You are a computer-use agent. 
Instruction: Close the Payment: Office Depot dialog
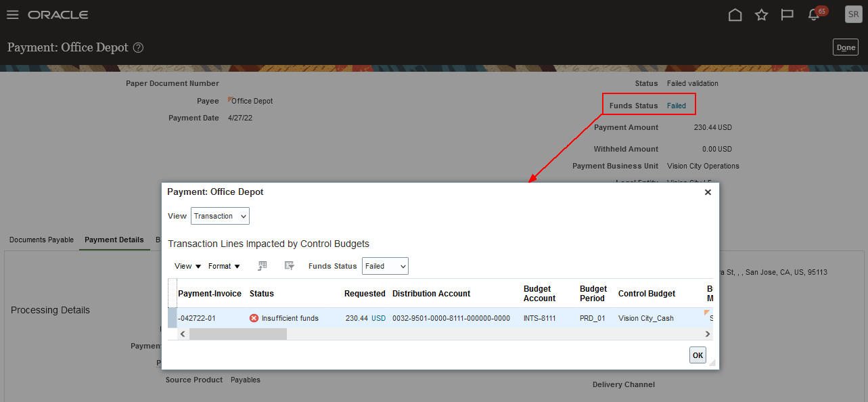(x=708, y=192)
